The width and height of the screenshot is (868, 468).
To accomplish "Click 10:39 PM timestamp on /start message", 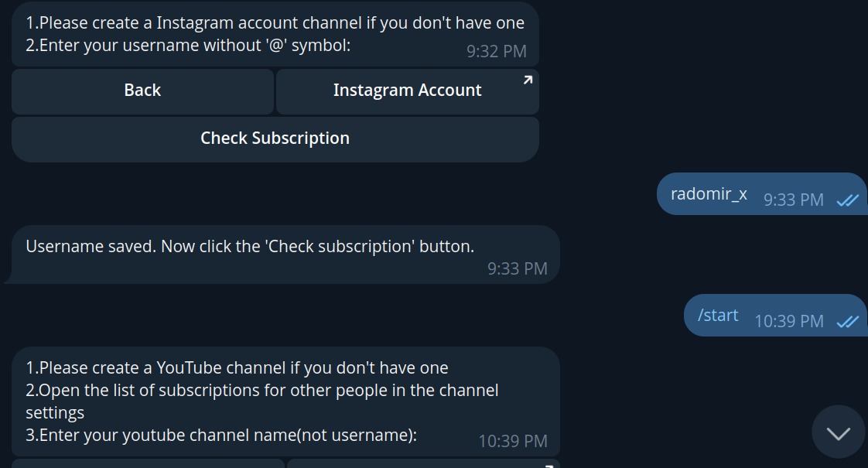I will click(788, 322).
